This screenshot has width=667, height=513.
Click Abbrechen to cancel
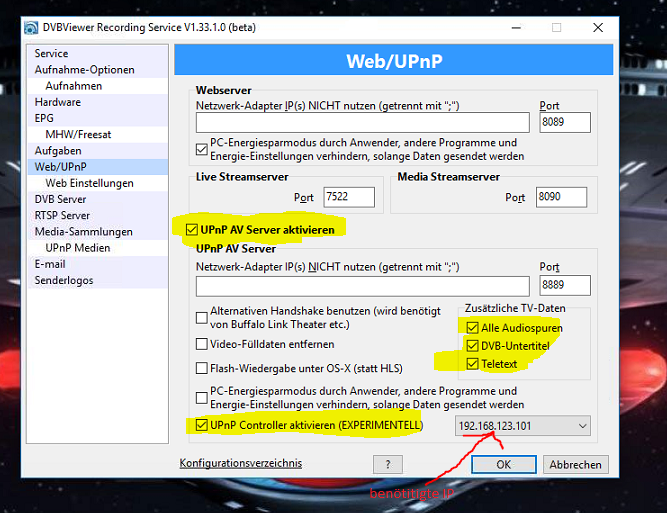(x=576, y=464)
